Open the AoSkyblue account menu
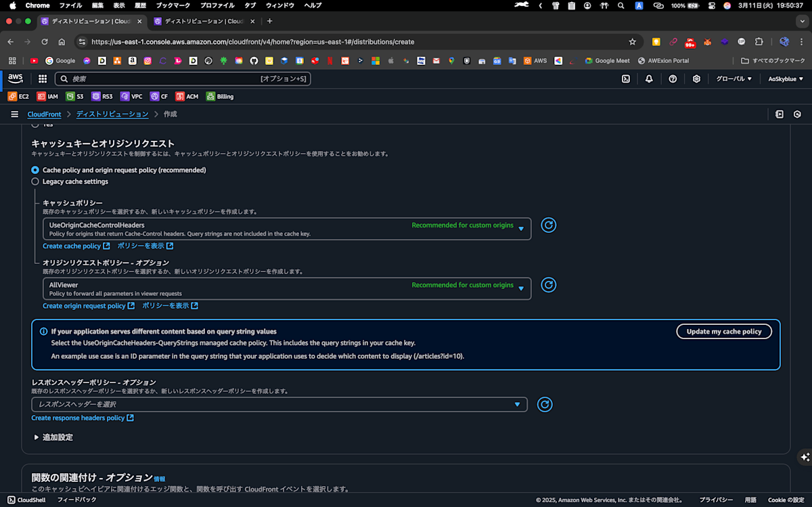Image resolution: width=812 pixels, height=507 pixels. coord(786,79)
